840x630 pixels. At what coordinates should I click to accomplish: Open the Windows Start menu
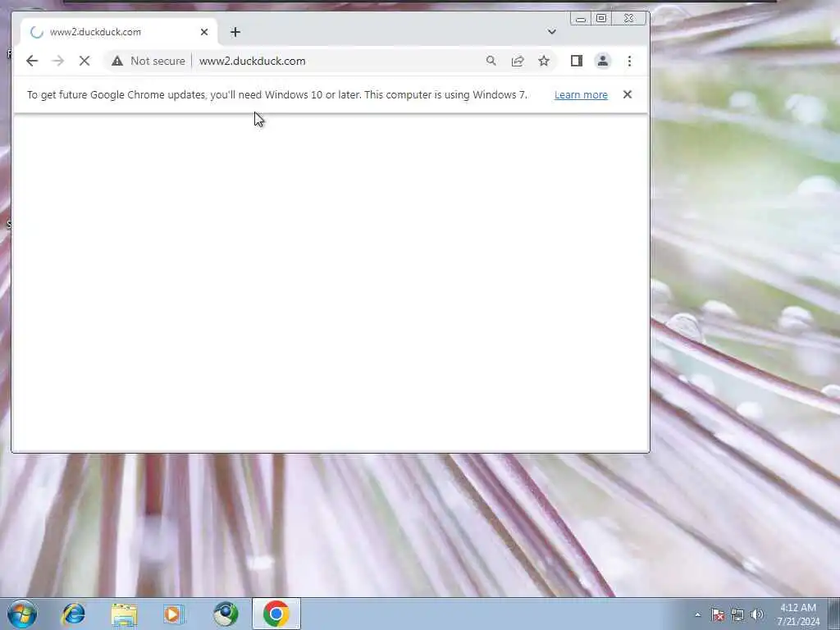tap(22, 614)
